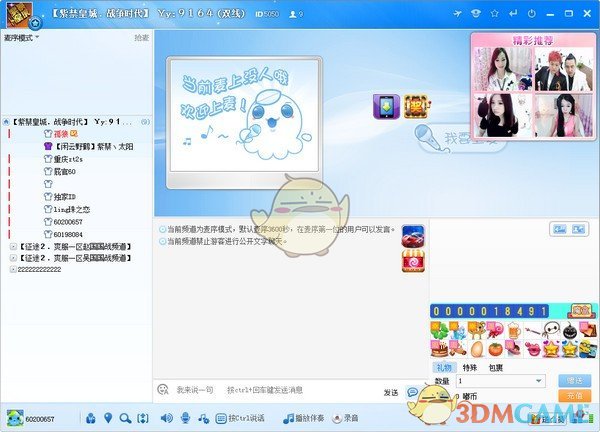Image resolution: width=600 pixels, height=432 pixels.
Task: Open top-right two-men recommended thumbnail
Action: coord(563,69)
